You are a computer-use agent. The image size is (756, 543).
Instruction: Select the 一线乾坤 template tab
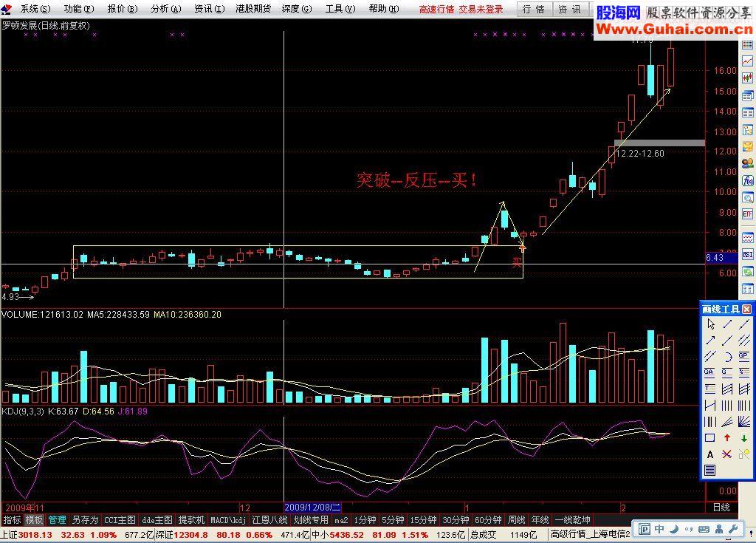tap(572, 520)
